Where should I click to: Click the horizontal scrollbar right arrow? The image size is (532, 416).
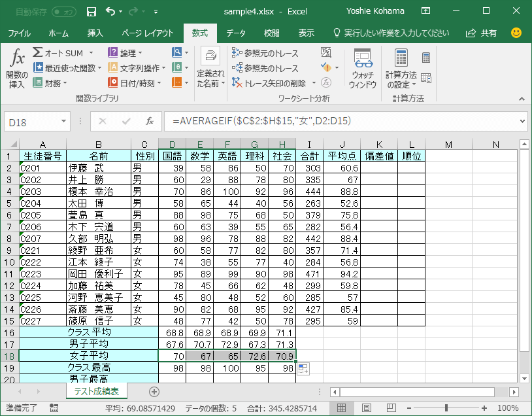pyautogui.click(x=514, y=392)
